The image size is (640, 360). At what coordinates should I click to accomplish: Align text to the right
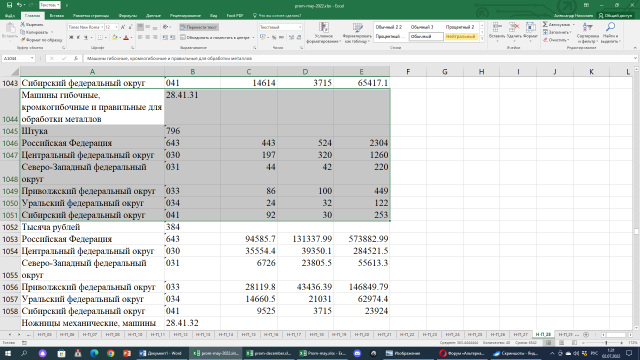(155, 37)
